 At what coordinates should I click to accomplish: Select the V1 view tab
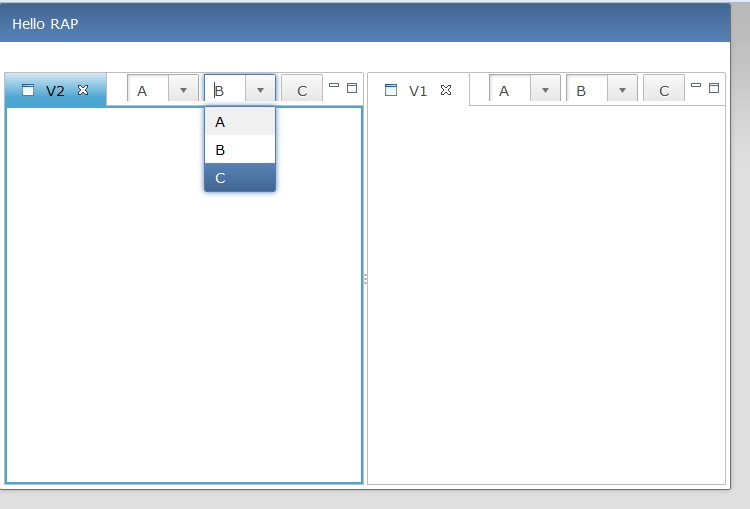click(x=418, y=90)
